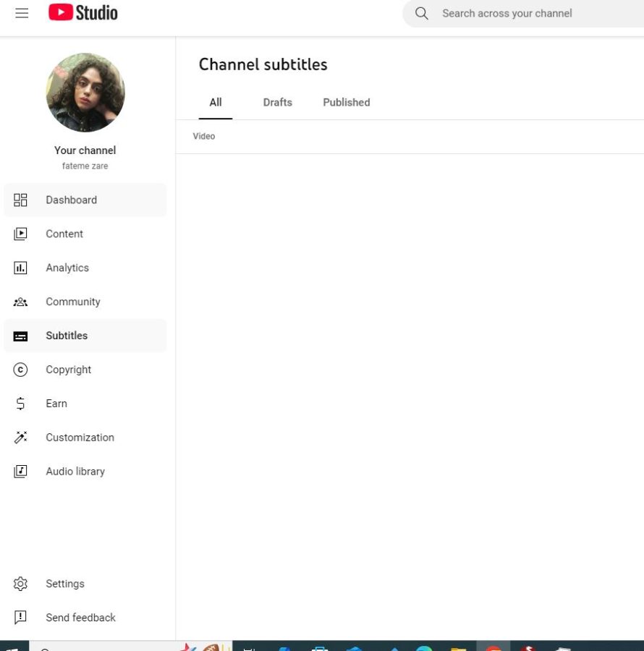Click the Video column header

click(x=204, y=136)
